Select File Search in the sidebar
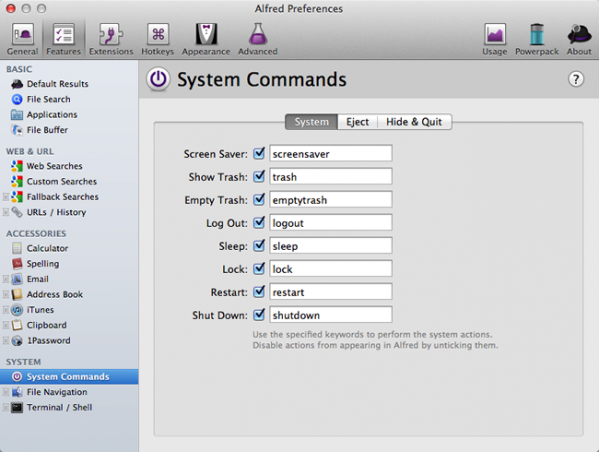Viewport: 599px width, 452px height. pos(49,99)
